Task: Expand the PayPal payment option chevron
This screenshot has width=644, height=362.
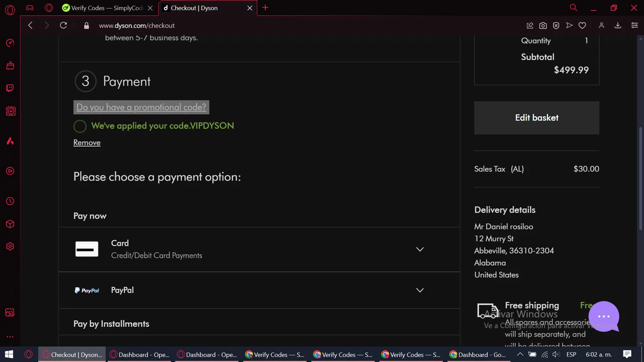Action: pyautogui.click(x=420, y=290)
